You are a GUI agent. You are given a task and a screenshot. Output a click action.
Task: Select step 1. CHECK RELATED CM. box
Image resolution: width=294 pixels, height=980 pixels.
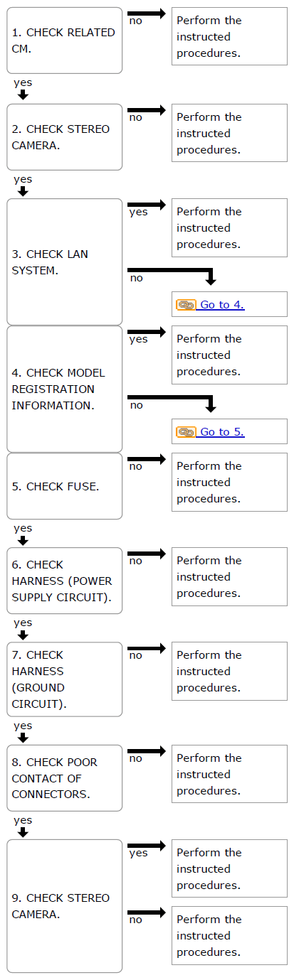pyautogui.click(x=65, y=41)
